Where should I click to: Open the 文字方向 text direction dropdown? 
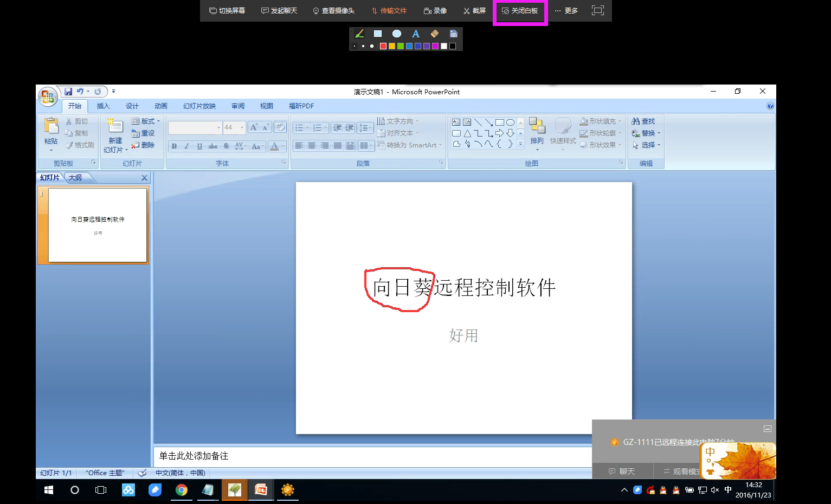(x=398, y=121)
